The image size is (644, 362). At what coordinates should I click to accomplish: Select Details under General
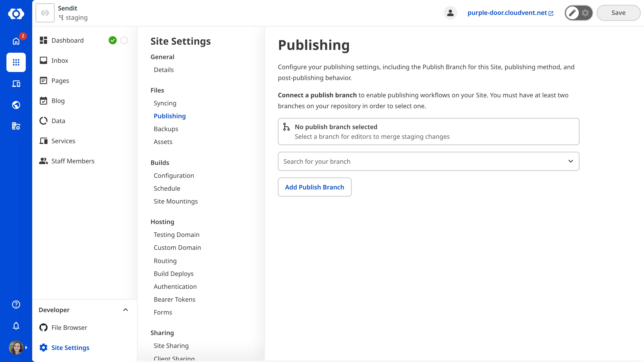point(164,70)
